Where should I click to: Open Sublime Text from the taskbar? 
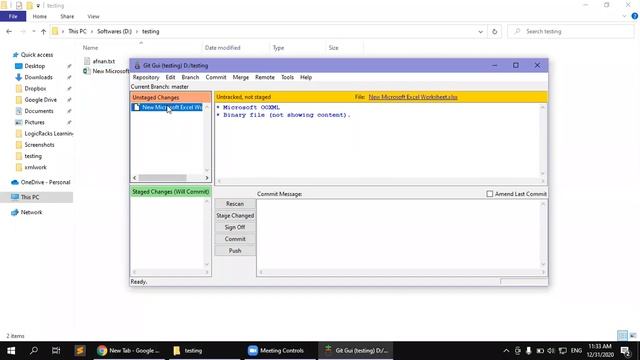pyautogui.click(x=80, y=351)
